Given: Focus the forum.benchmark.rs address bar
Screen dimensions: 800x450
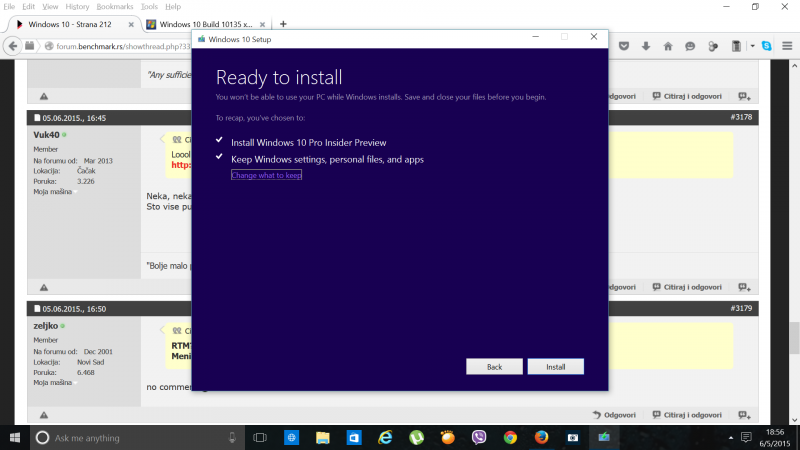Looking at the screenshot, I should (x=122, y=46).
